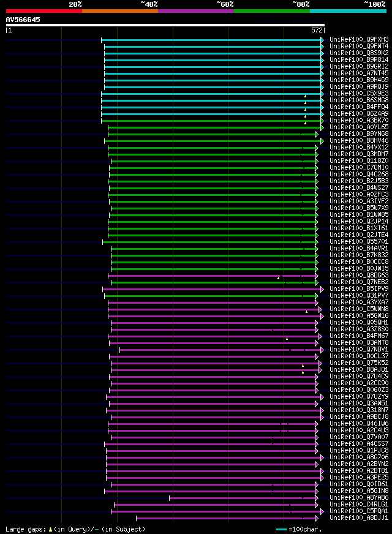Click the yellow gap marker under UniRef100_B4FM67
This screenshot has height=534, width=392.
pos(287,339)
